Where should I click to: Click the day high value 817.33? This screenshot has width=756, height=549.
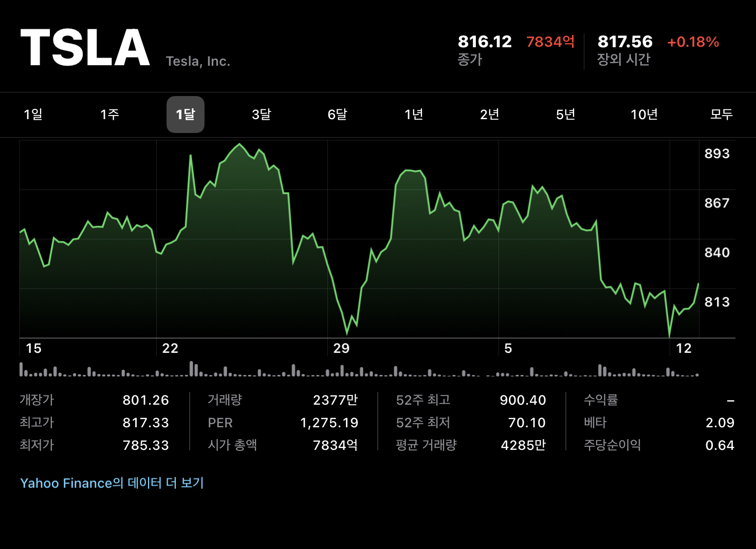tap(146, 423)
